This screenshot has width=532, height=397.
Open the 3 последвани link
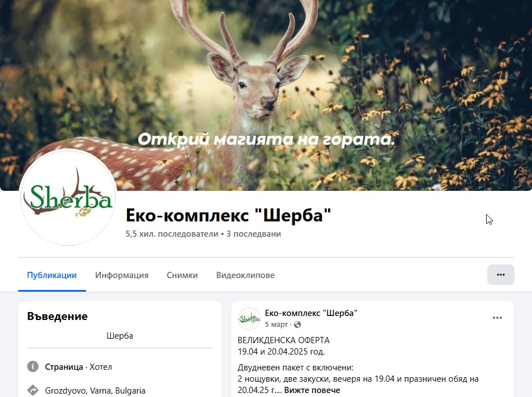(253, 234)
